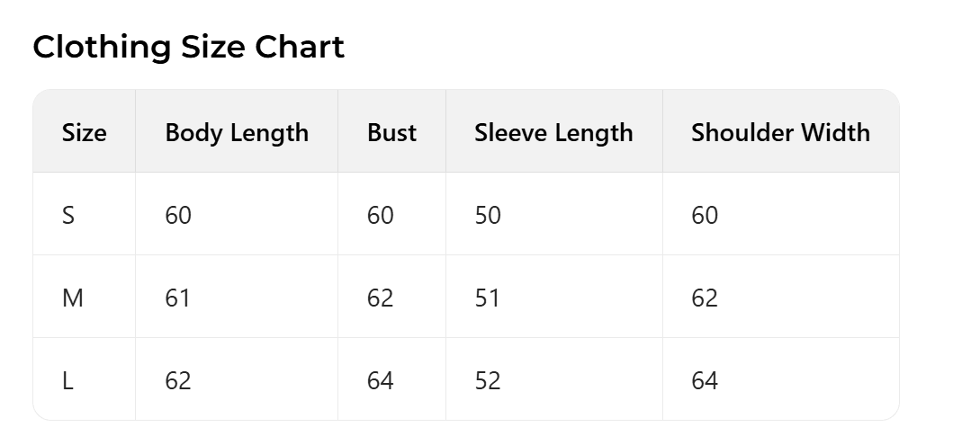980x445 pixels.
Task: Click Bust value for size L
Action: (x=381, y=380)
